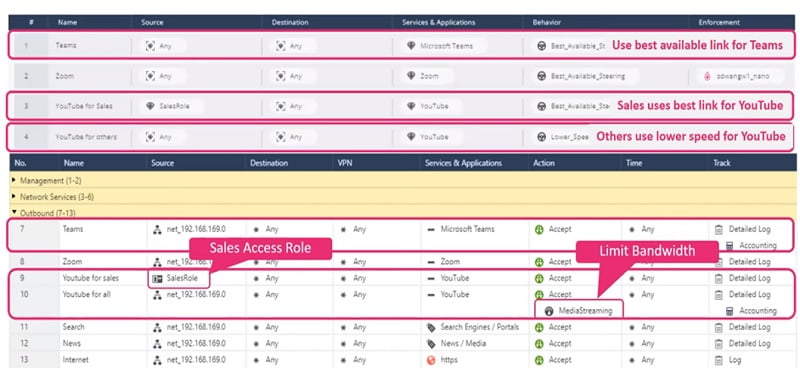Click Log track icon in Internet rule
This screenshot has width=800, height=368.
tap(719, 360)
